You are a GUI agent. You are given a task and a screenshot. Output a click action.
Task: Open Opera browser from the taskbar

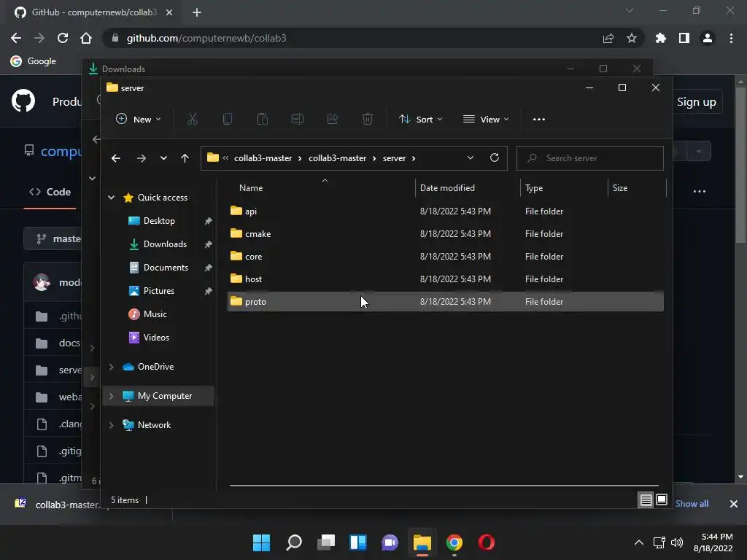coord(487,542)
